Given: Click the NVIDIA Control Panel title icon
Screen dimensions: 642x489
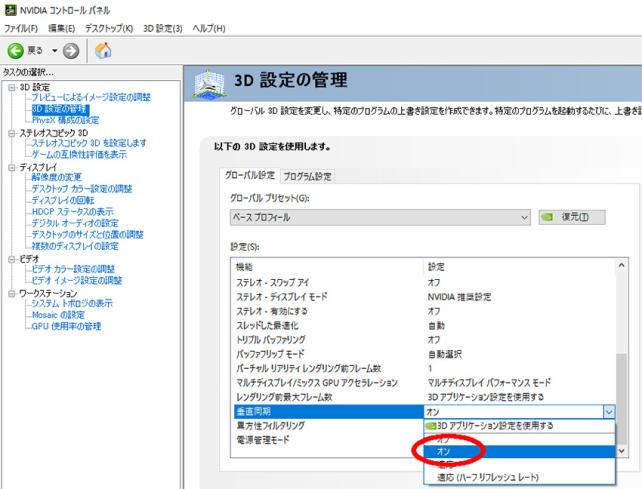Looking at the screenshot, I should [10, 10].
